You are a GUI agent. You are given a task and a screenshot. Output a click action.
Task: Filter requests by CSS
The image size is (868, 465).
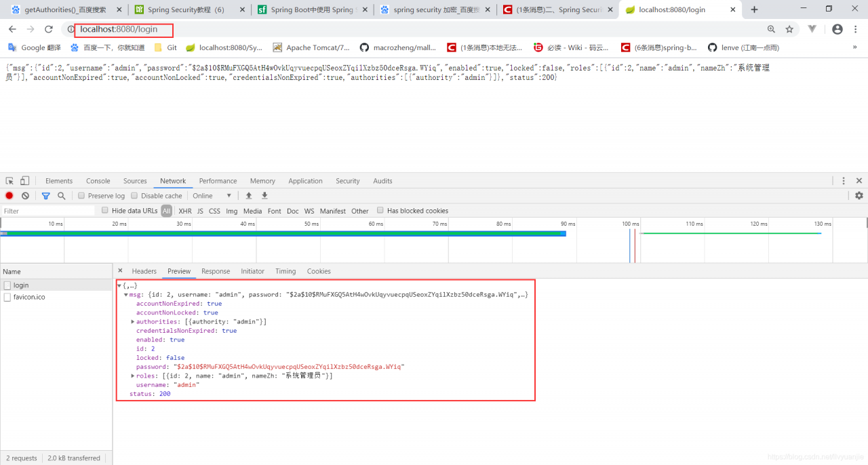tap(214, 211)
